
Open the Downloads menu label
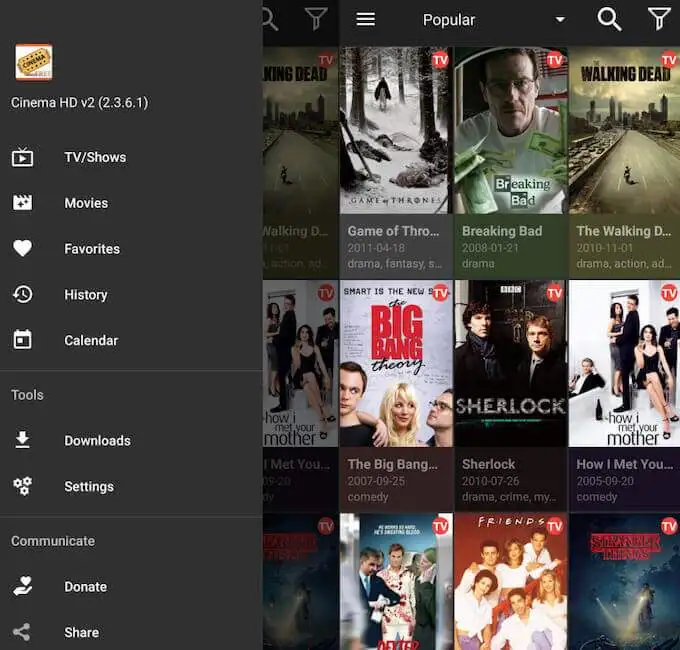tap(98, 441)
